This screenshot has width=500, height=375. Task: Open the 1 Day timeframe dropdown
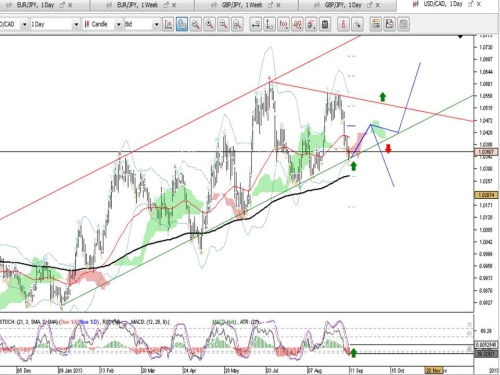(x=55, y=24)
